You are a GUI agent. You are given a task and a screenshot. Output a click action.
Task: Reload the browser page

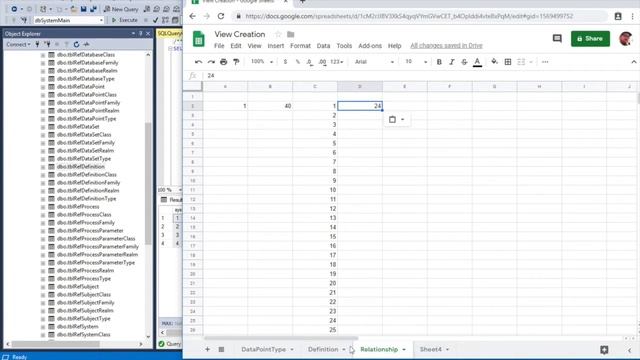221,16
